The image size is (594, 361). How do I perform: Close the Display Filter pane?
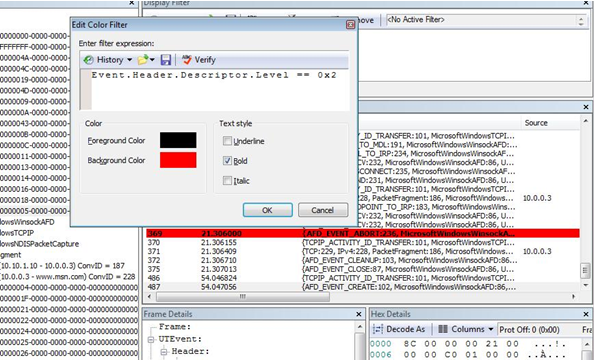[586, 3]
